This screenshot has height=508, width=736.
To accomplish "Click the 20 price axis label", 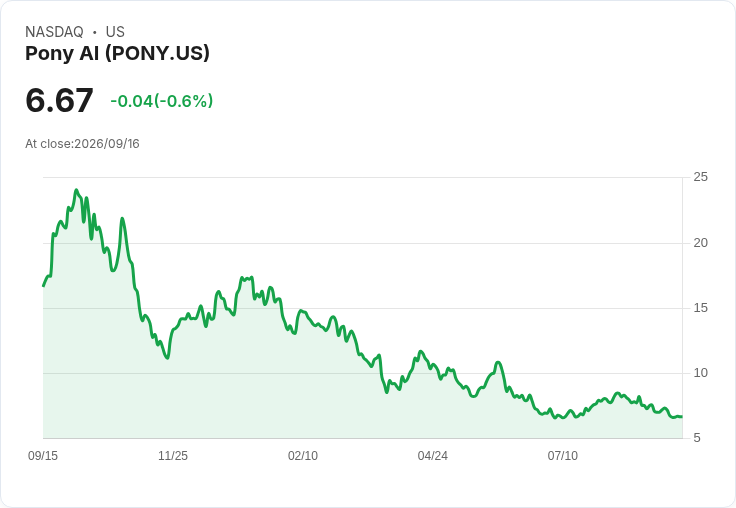I will [x=700, y=243].
